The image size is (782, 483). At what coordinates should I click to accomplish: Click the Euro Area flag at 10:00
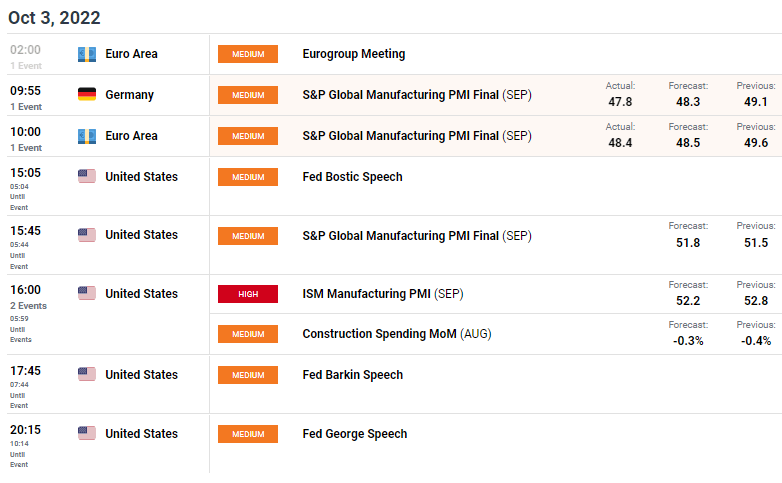click(x=87, y=136)
